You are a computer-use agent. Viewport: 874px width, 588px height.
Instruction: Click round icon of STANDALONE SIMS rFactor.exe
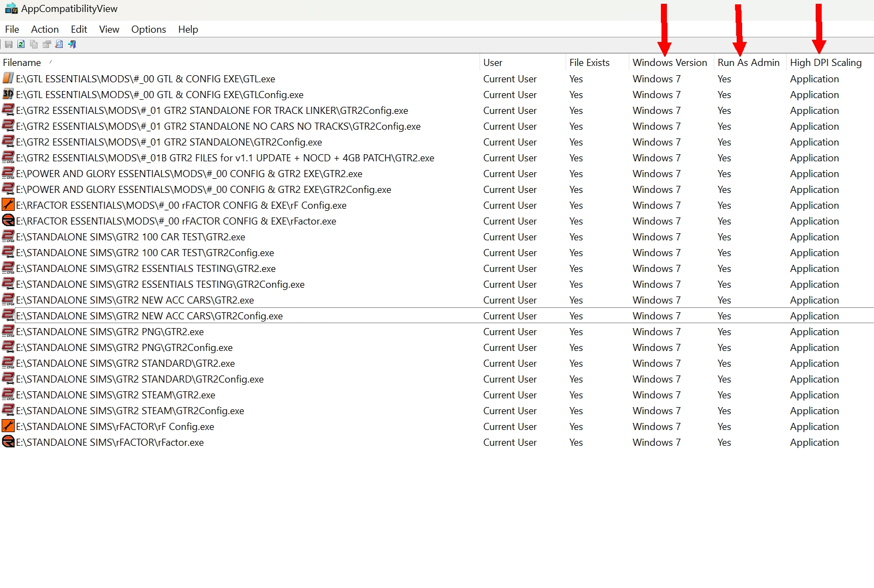pos(8,442)
